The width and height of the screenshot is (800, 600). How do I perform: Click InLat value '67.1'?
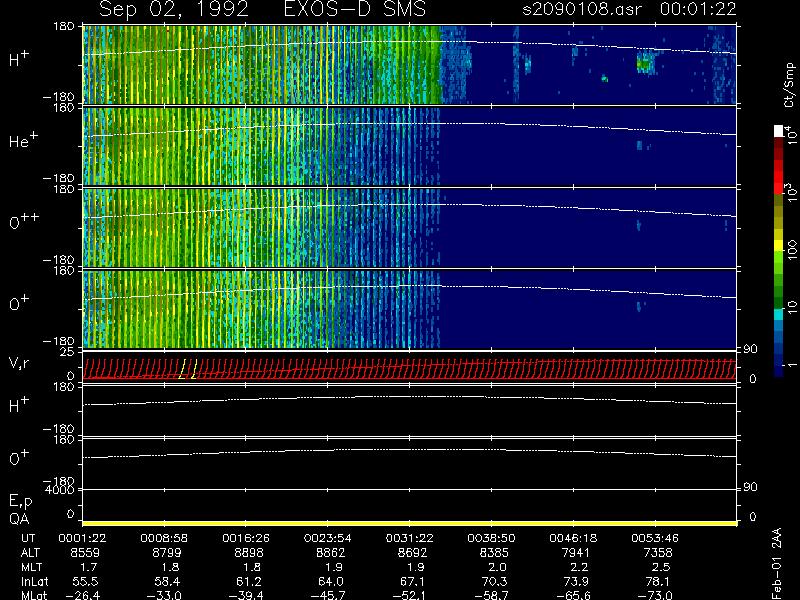coord(413,581)
